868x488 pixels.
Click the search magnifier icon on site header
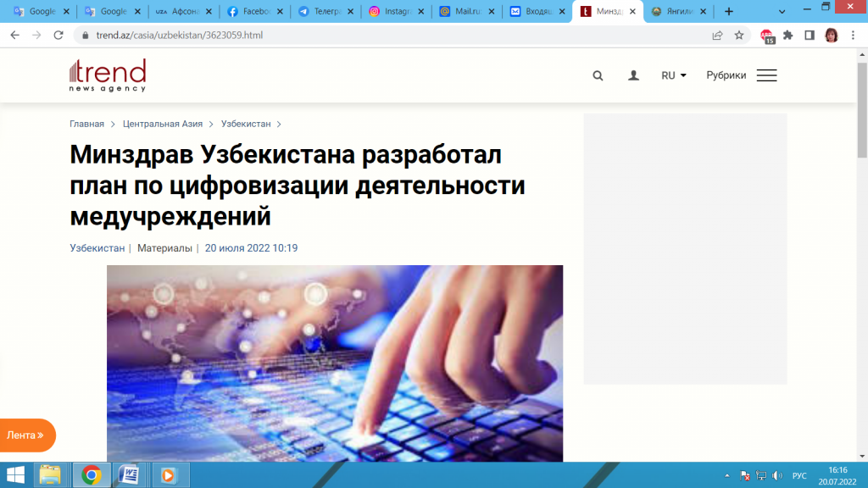coord(598,75)
